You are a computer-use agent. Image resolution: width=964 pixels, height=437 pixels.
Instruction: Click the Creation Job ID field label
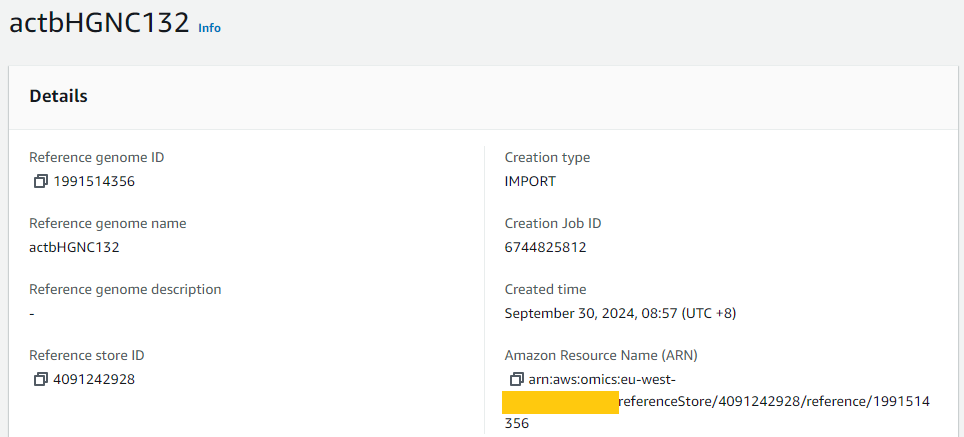(x=553, y=223)
